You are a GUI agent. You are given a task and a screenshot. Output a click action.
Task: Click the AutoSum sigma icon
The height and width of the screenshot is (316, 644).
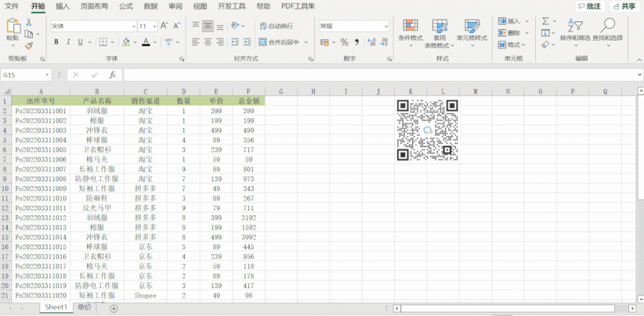tap(545, 21)
